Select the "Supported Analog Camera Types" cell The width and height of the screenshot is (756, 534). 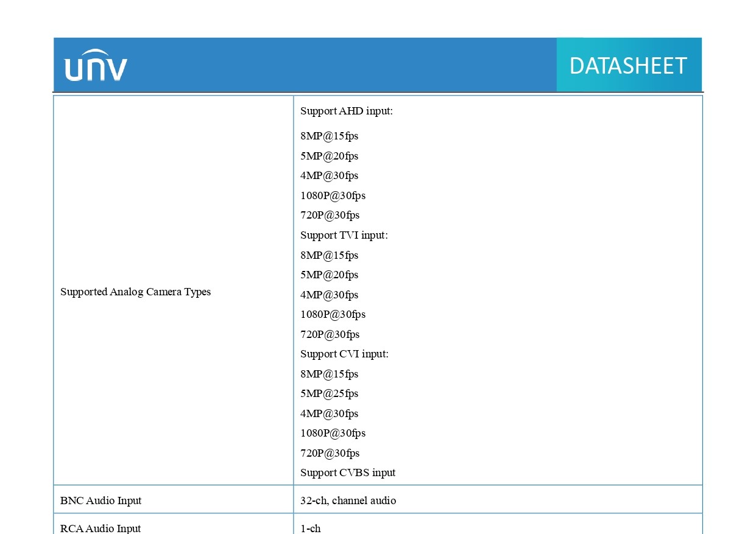pyautogui.click(x=174, y=290)
